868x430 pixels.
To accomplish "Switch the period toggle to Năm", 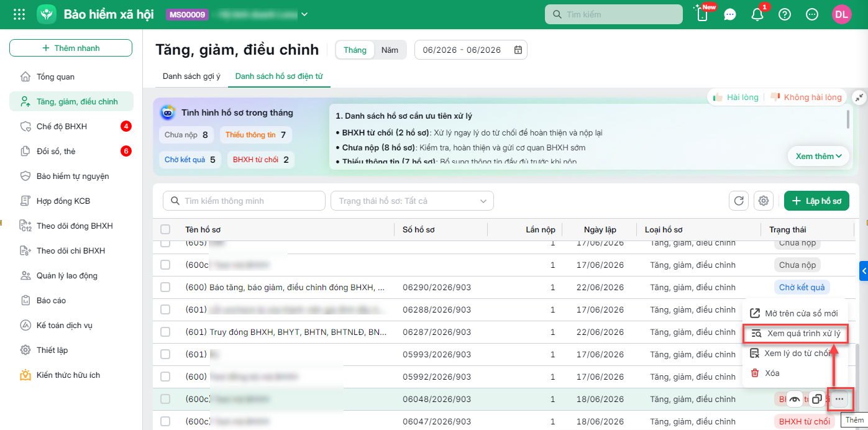I will 390,50.
